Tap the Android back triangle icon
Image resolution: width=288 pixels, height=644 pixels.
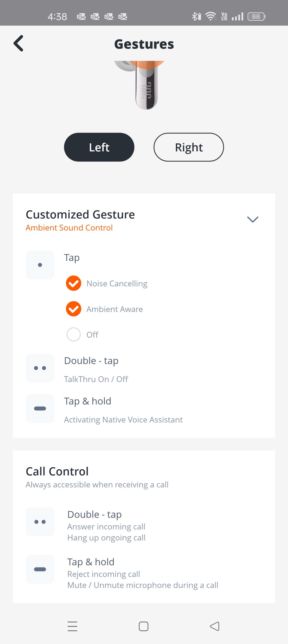(215, 626)
